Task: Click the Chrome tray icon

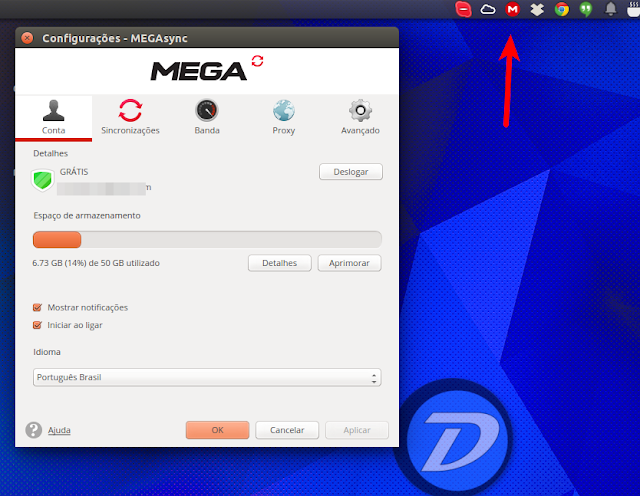Action: [x=562, y=9]
